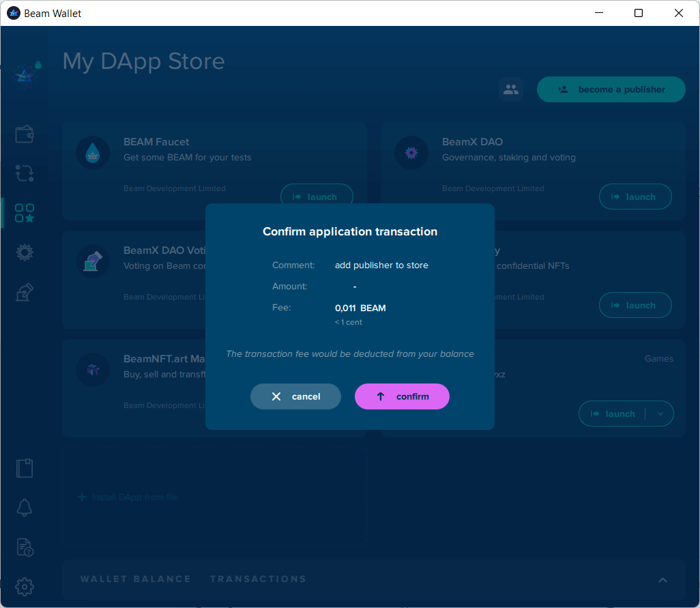The height and width of the screenshot is (608, 700).
Task: Expand the bottom wallet panel with chevron
Action: click(662, 580)
